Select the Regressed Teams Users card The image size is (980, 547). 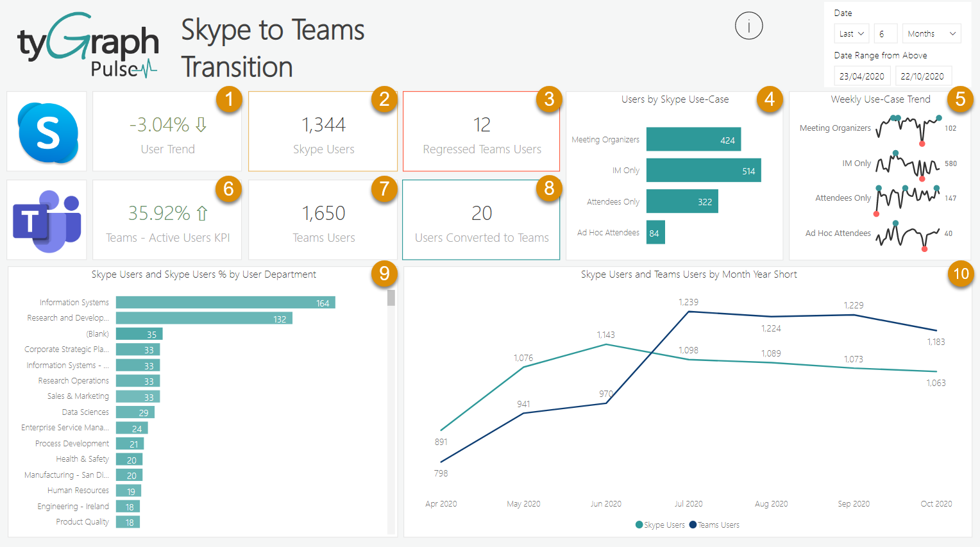pos(481,131)
